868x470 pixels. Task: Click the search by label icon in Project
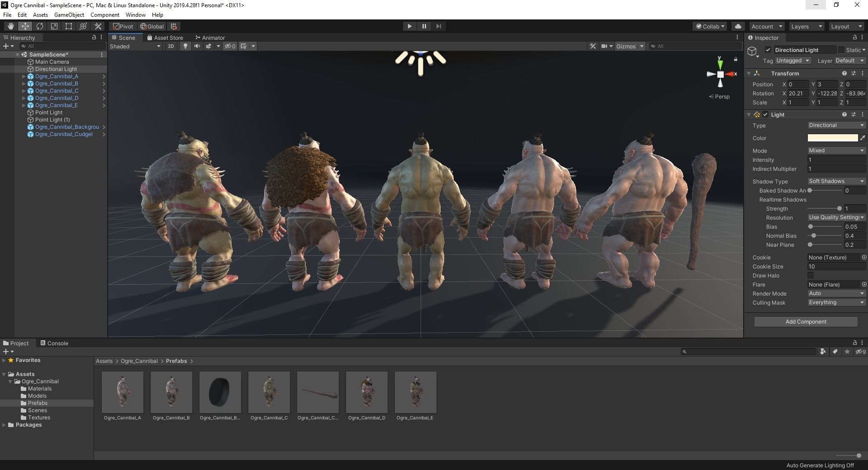[835, 352]
